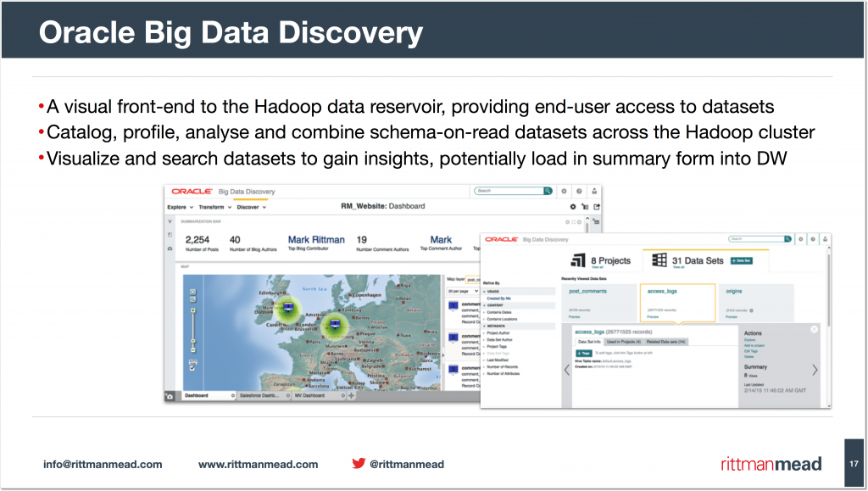Viewport: 868px width, 491px height.
Task: Click the Edit Tags link under Actions
Action: pyautogui.click(x=751, y=351)
